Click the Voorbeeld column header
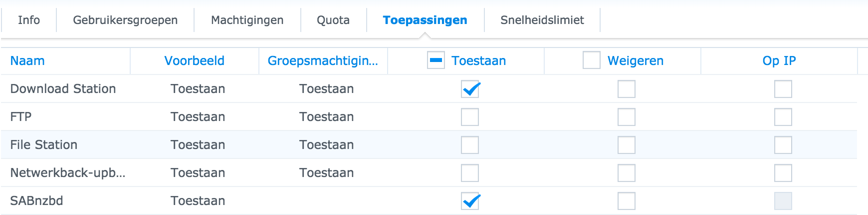Viewport: 868px width, 215px height. 195,60
